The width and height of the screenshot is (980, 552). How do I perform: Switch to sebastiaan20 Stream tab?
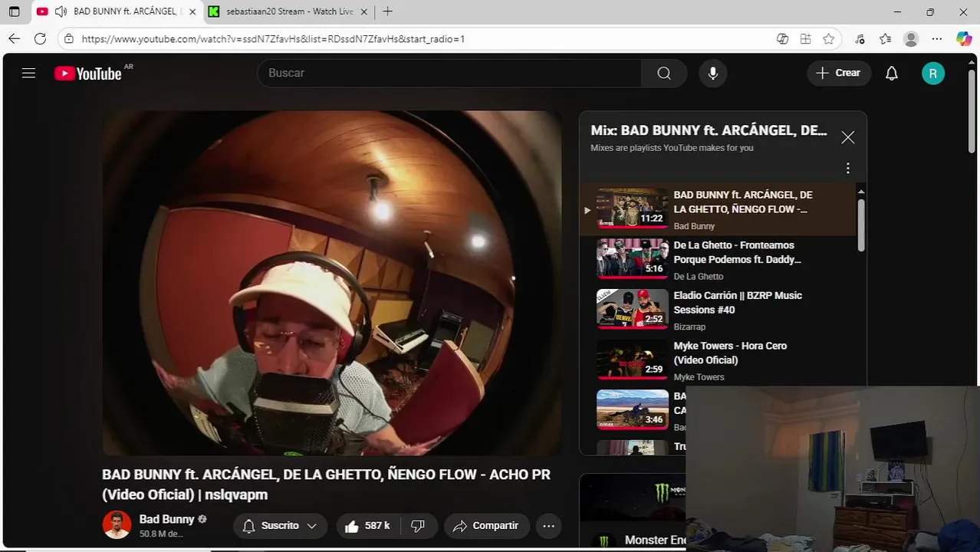(289, 11)
